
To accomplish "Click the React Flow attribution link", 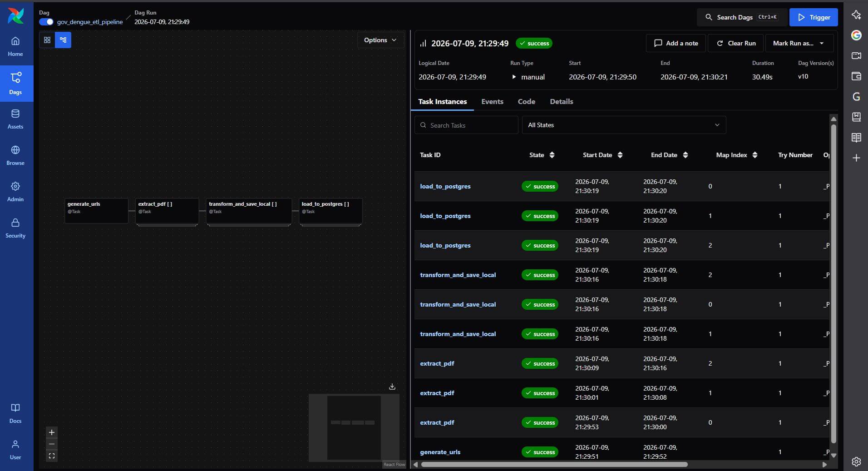I will click(394, 464).
